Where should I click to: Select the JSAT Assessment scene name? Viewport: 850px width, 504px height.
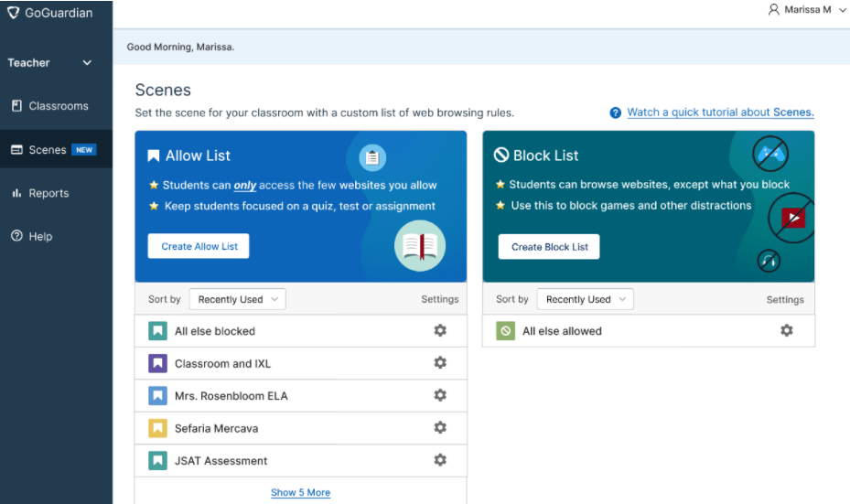(221, 461)
